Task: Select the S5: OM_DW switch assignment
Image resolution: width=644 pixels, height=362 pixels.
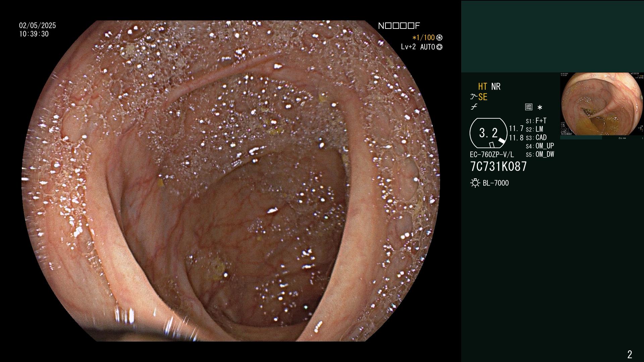Action: (540, 154)
